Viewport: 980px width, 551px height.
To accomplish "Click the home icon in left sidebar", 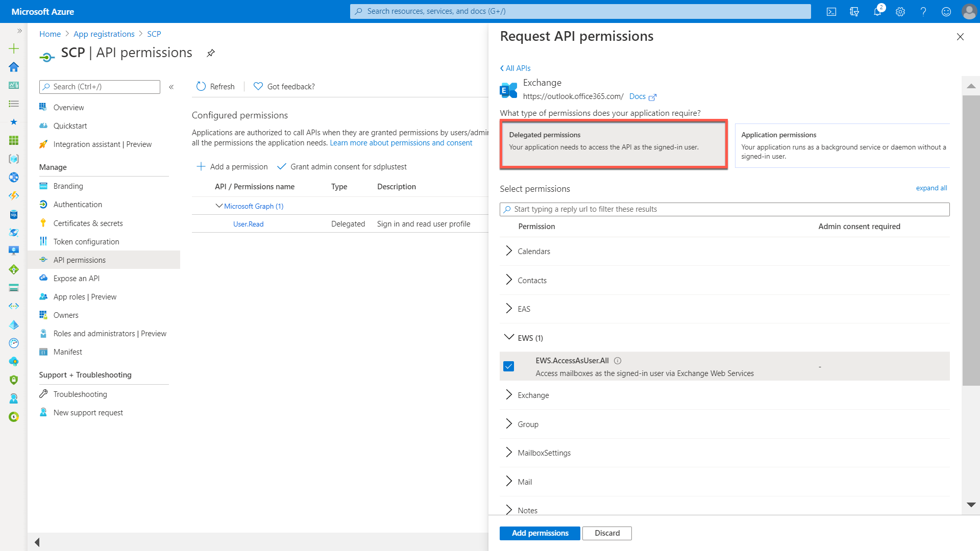I will coord(14,67).
